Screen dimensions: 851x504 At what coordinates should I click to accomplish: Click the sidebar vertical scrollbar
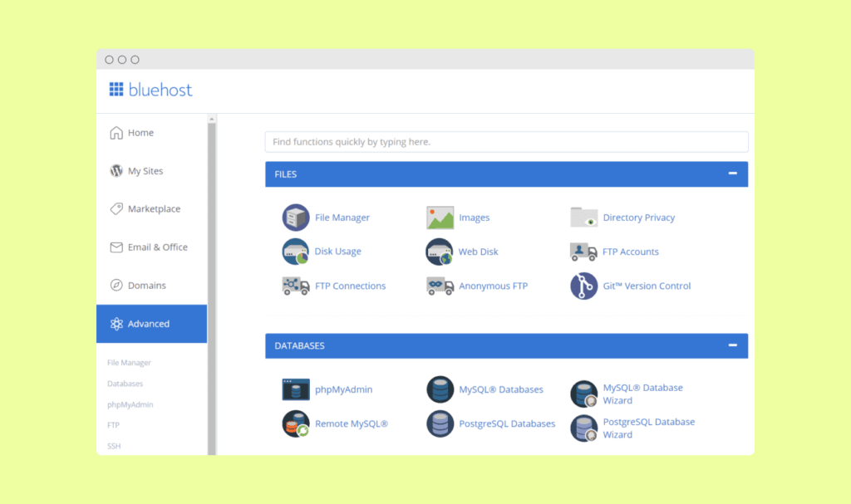[x=212, y=289]
